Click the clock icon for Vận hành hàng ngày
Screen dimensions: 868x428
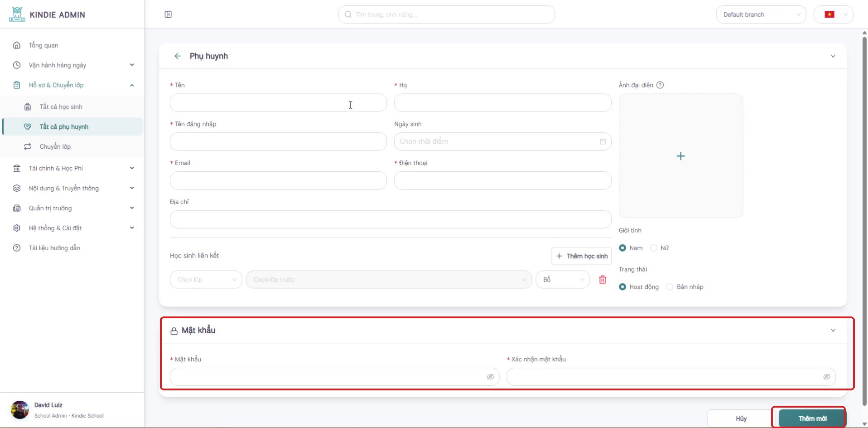(x=17, y=65)
